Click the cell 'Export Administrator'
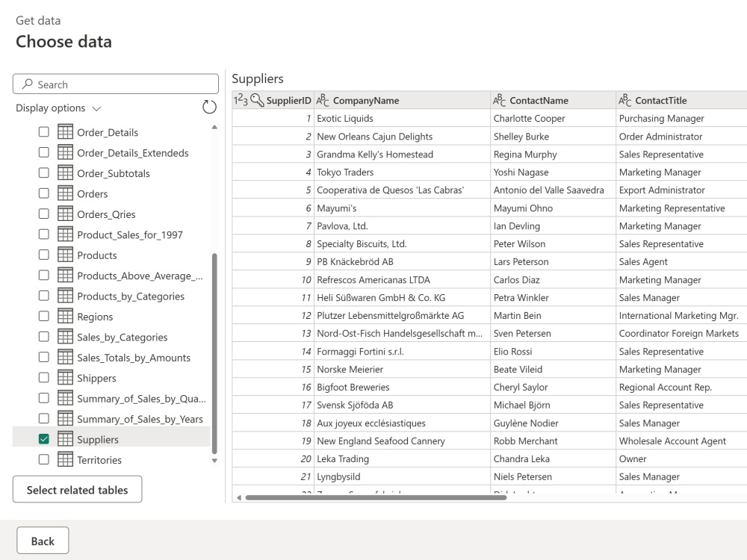 pyautogui.click(x=682, y=190)
